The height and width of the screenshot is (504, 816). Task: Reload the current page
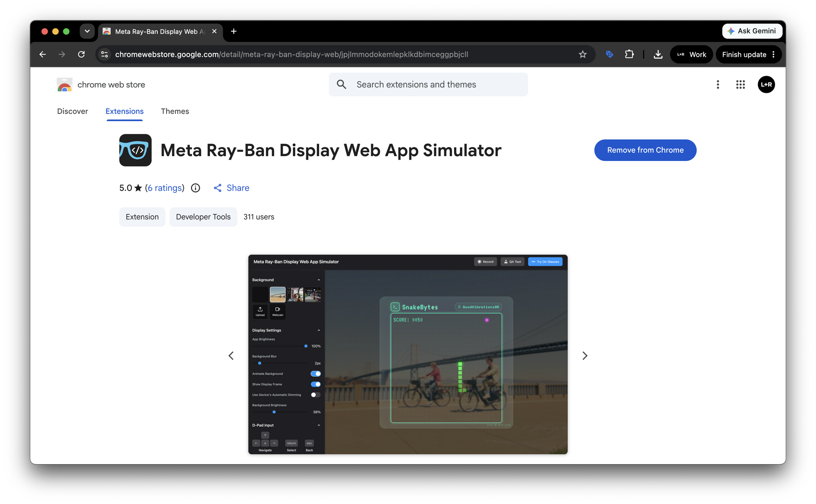(x=81, y=54)
